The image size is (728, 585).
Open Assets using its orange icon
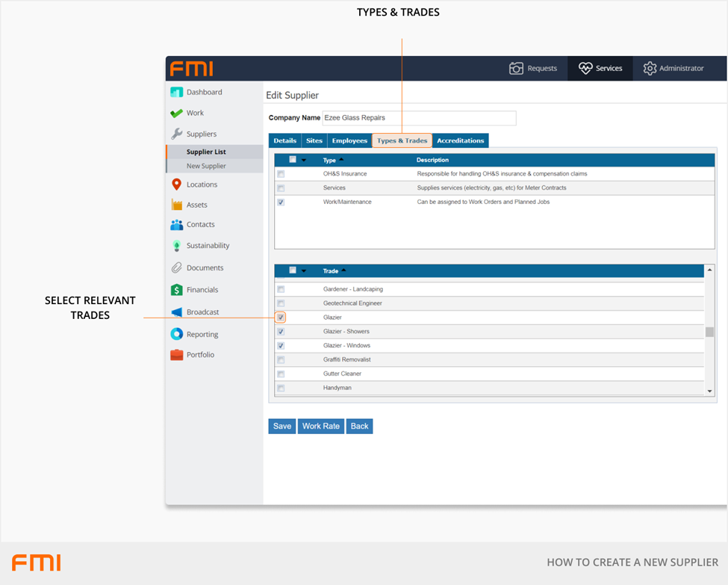176,205
